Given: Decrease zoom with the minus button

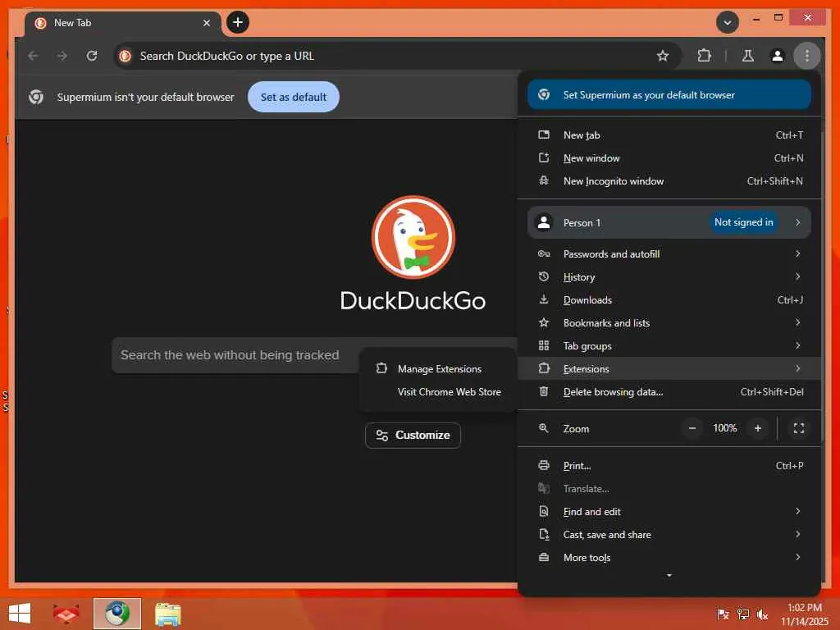Looking at the screenshot, I should pos(692,428).
